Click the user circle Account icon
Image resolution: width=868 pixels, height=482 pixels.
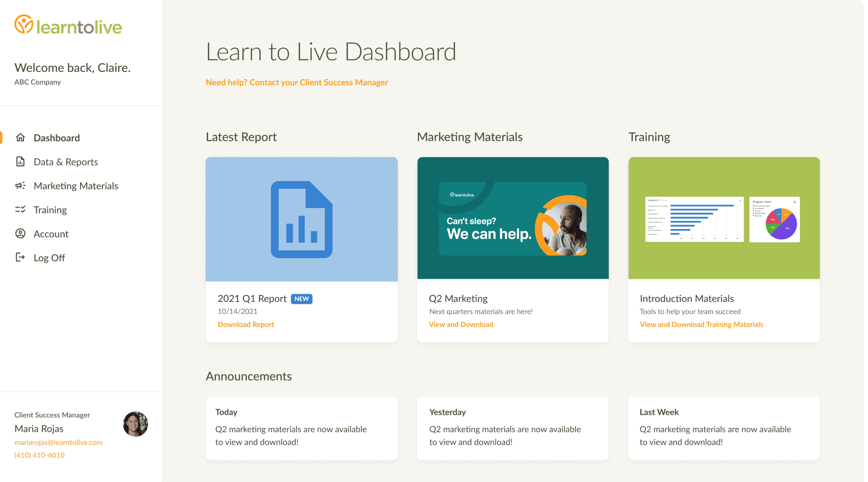coord(20,233)
